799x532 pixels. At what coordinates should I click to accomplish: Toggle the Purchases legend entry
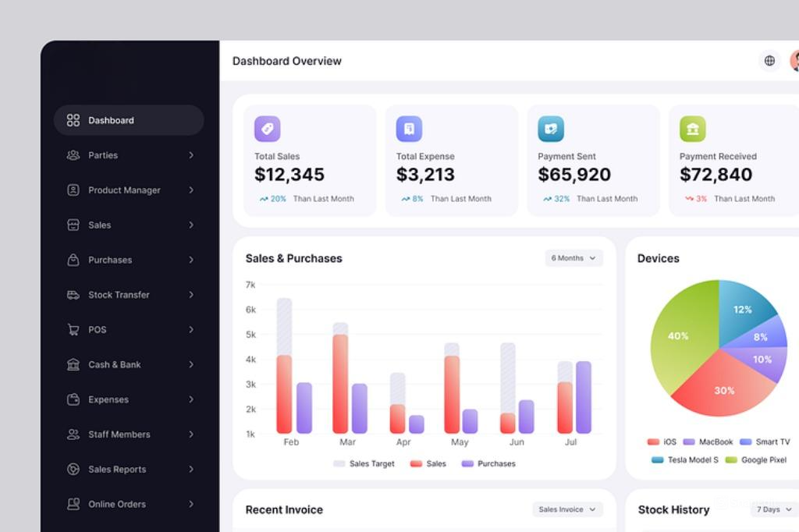488,463
